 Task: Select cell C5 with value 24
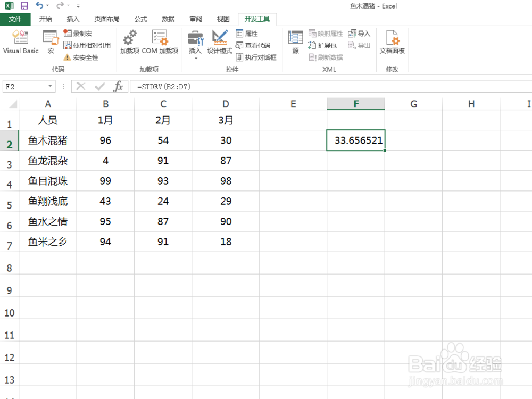coord(163,201)
